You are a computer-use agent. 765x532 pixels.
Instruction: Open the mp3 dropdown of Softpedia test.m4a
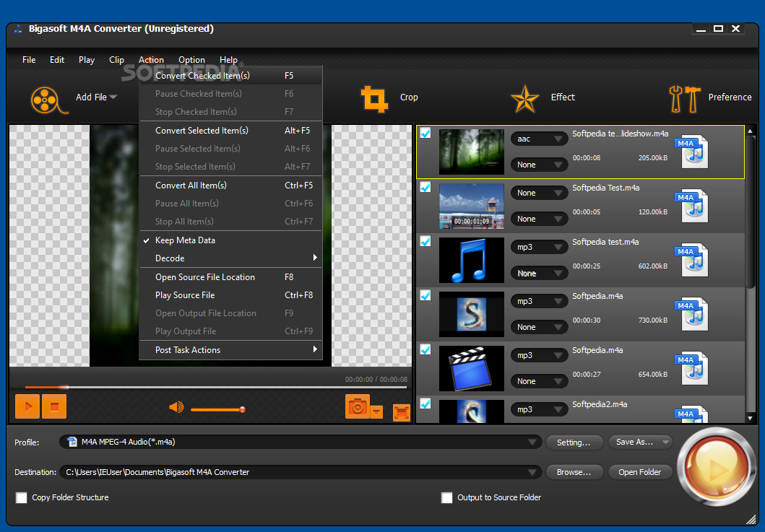pyautogui.click(x=539, y=247)
